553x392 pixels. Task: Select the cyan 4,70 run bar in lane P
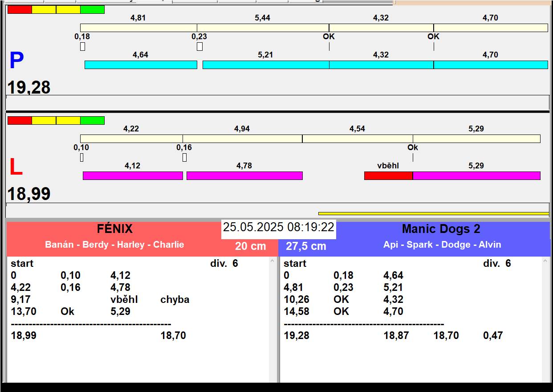click(491, 65)
